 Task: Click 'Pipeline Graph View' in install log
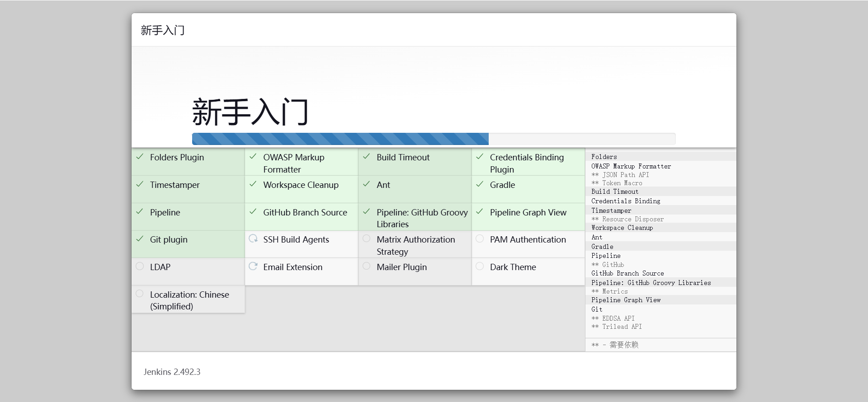pos(626,300)
